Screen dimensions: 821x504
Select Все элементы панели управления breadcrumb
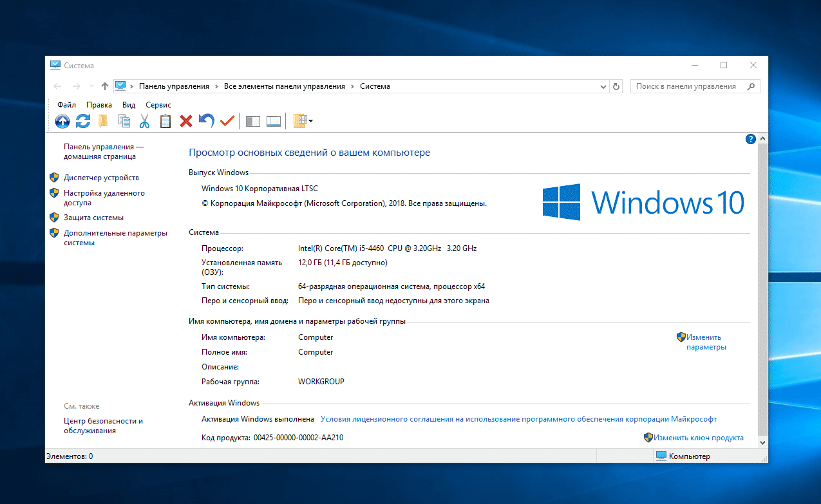(x=285, y=86)
